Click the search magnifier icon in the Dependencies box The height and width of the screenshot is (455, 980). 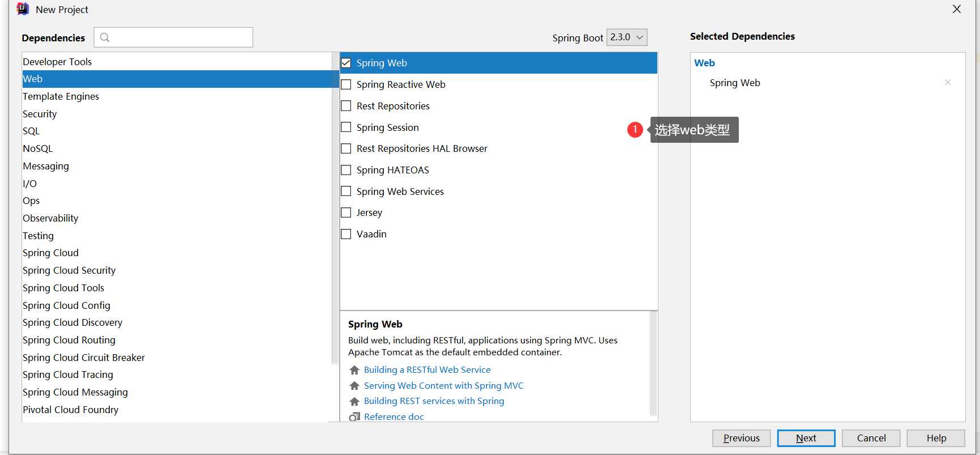click(105, 37)
